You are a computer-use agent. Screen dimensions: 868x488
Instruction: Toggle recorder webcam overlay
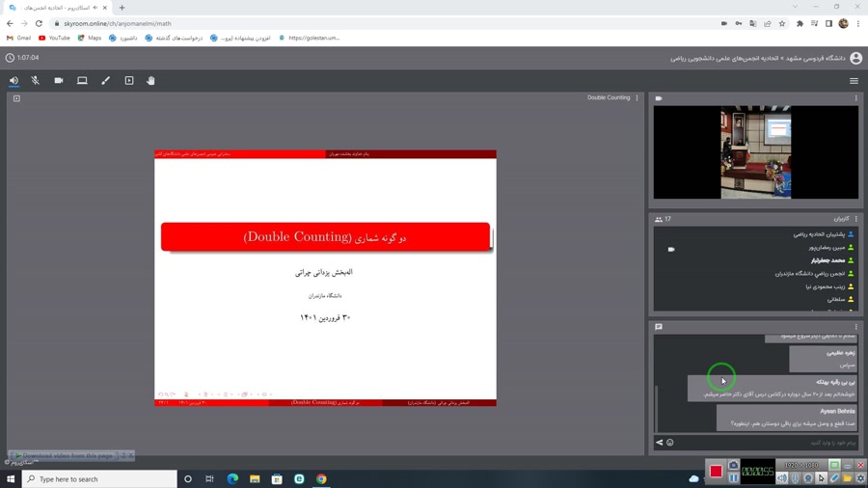(x=808, y=478)
